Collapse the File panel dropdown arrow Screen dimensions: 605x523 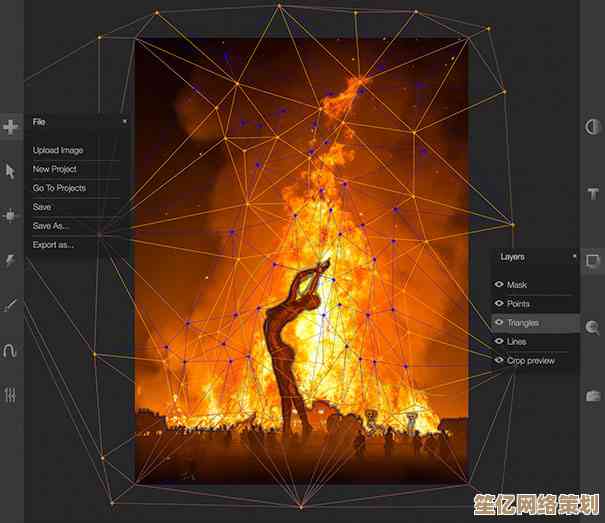tap(125, 122)
